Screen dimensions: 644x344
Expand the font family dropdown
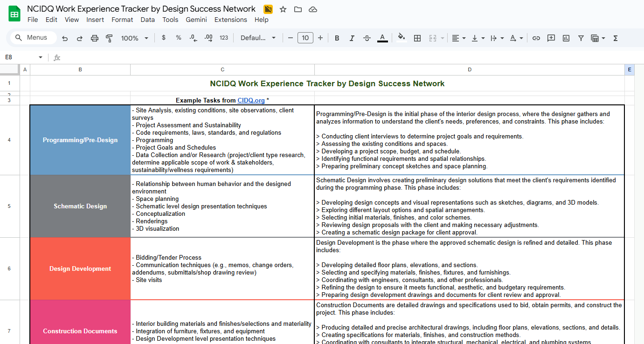(258, 38)
